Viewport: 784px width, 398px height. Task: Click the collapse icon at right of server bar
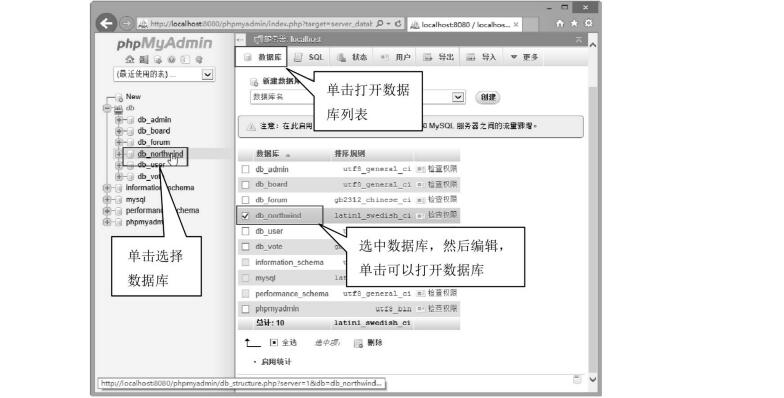coord(579,39)
